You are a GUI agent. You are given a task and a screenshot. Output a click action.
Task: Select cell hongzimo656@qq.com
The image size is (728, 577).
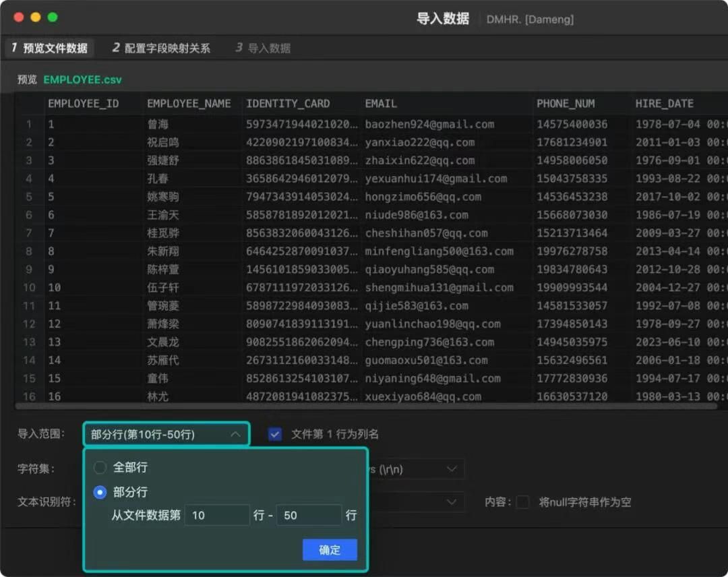coord(423,196)
